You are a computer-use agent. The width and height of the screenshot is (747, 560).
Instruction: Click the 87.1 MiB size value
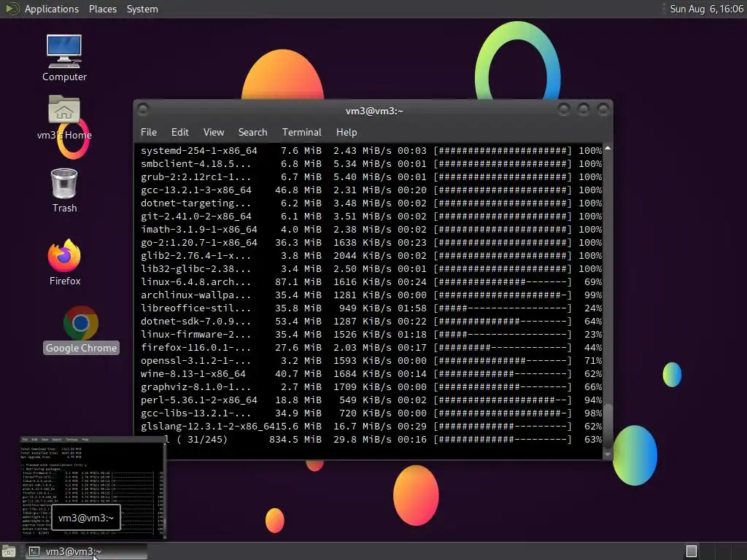point(298,282)
